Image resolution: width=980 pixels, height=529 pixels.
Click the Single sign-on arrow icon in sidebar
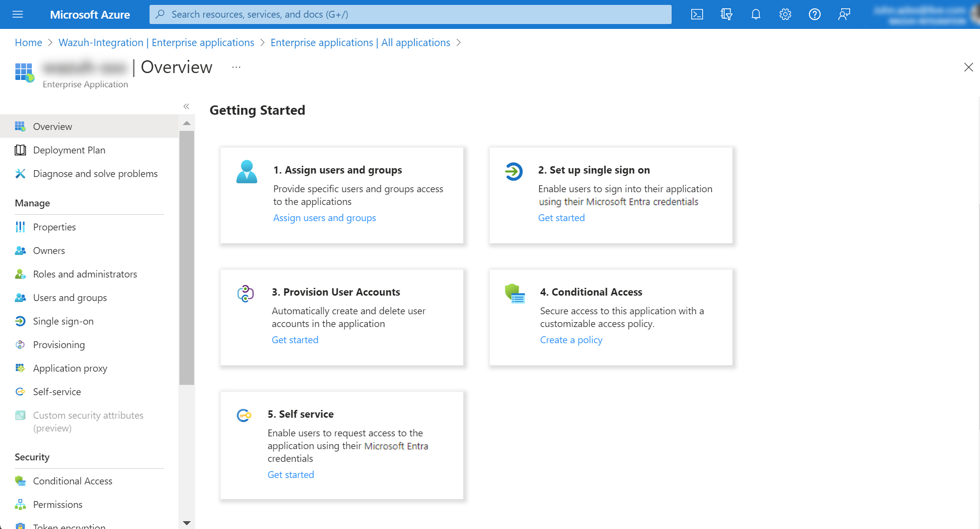point(20,321)
